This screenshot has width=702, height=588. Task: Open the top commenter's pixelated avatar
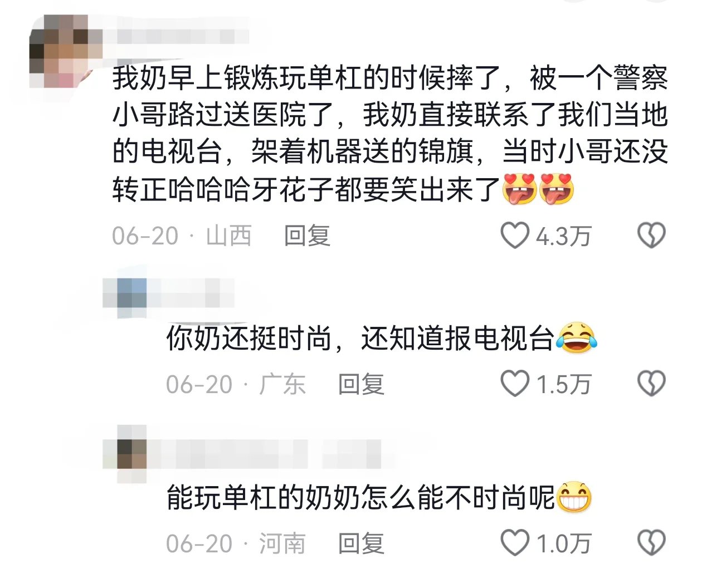pos(60,51)
